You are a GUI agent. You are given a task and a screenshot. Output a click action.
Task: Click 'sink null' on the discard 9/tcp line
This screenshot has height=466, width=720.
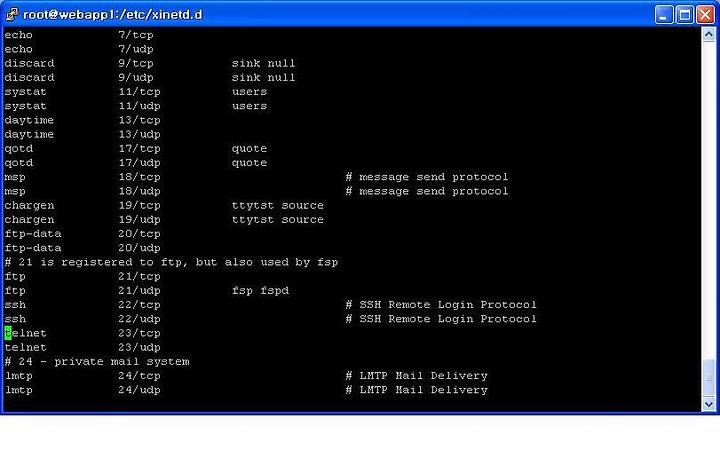tap(264, 63)
